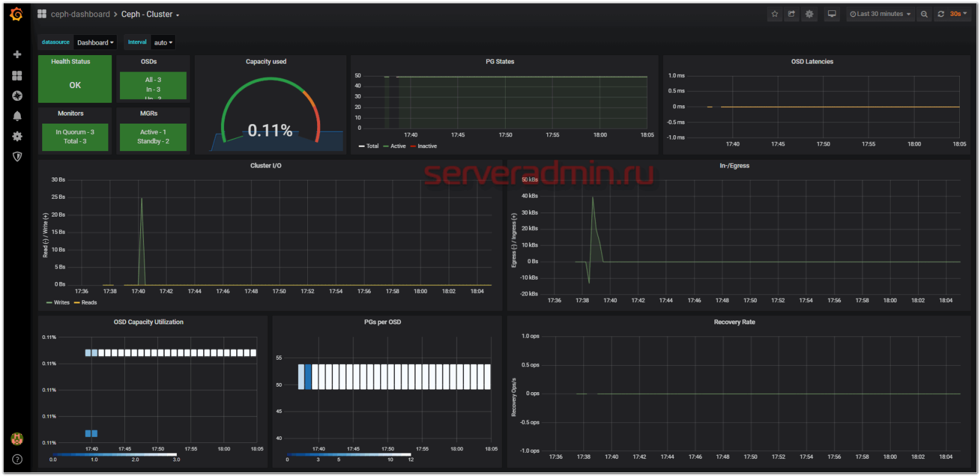Open the Create plus menu in sidebar
The width and height of the screenshot is (980, 476).
tap(17, 54)
